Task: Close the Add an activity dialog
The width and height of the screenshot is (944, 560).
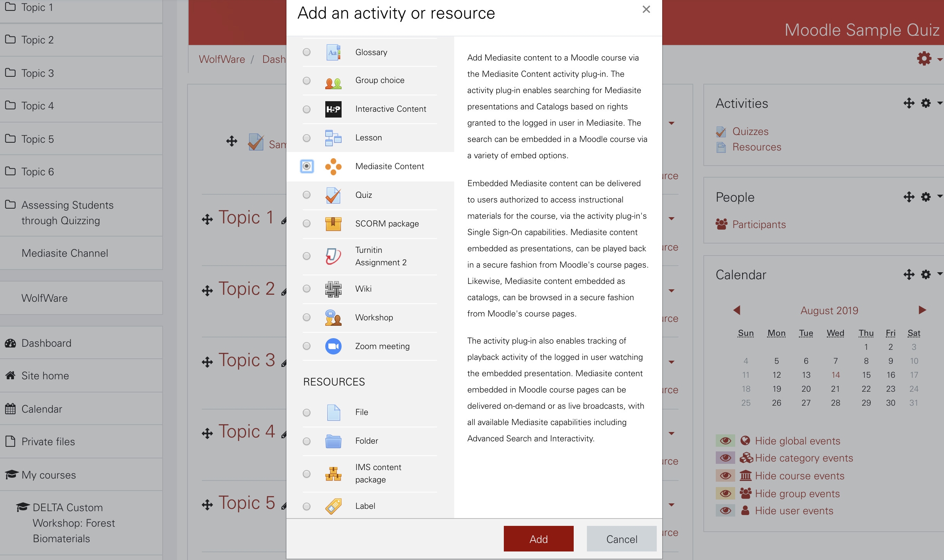Action: (646, 10)
